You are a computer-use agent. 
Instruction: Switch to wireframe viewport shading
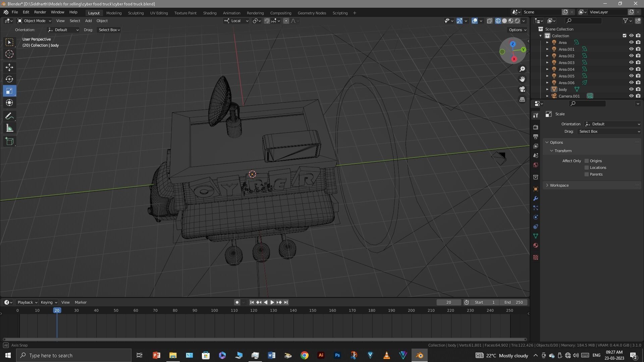pos(498,21)
